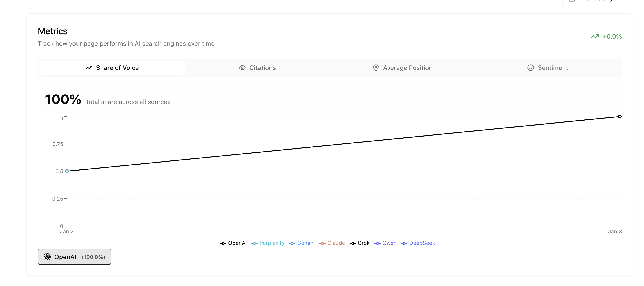Click the trending arrow icon on Share of Voice
The height and width of the screenshot is (286, 644).
coord(89,67)
